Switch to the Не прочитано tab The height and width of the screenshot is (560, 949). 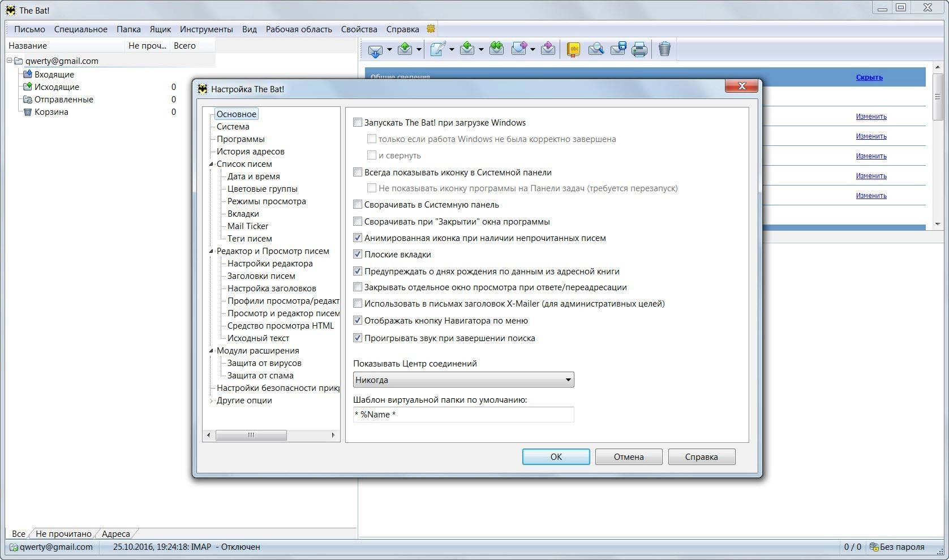point(63,533)
